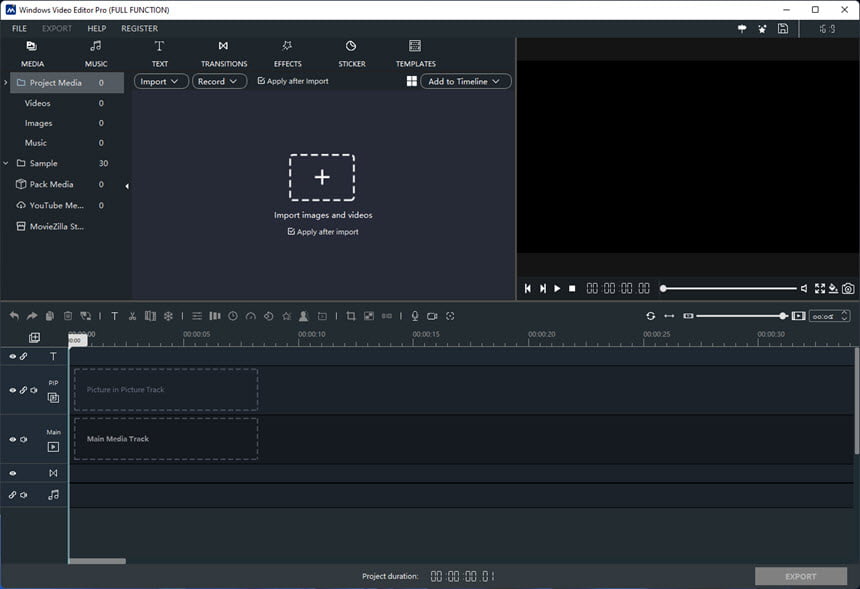Click the timeline zoom slider
Image resolution: width=860 pixels, height=589 pixels.
pyautogui.click(x=742, y=316)
